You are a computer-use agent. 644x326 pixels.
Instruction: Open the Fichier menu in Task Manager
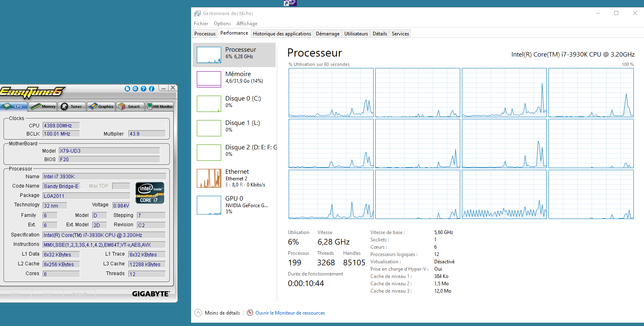pos(201,24)
